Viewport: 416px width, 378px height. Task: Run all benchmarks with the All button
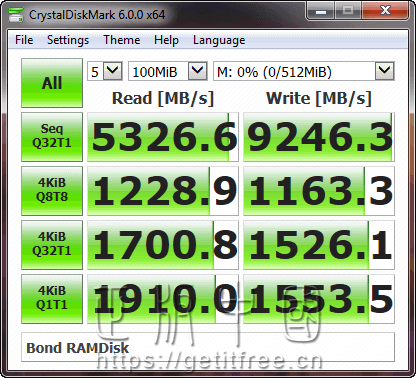[x=52, y=83]
